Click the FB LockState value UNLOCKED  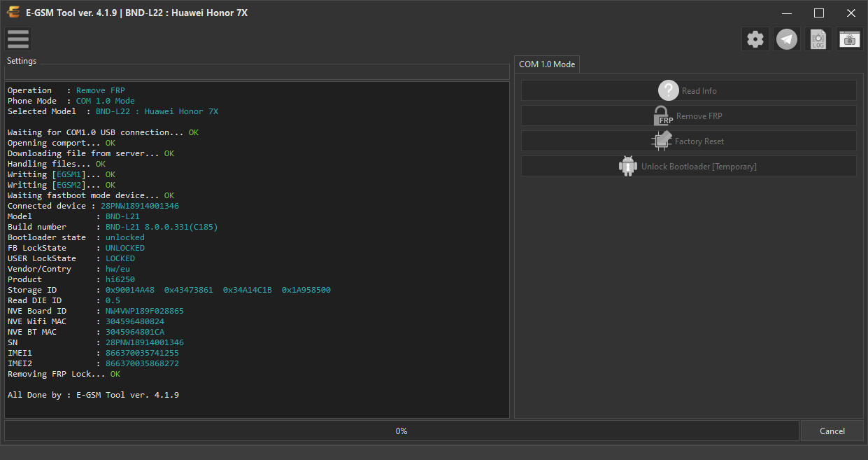(x=125, y=248)
